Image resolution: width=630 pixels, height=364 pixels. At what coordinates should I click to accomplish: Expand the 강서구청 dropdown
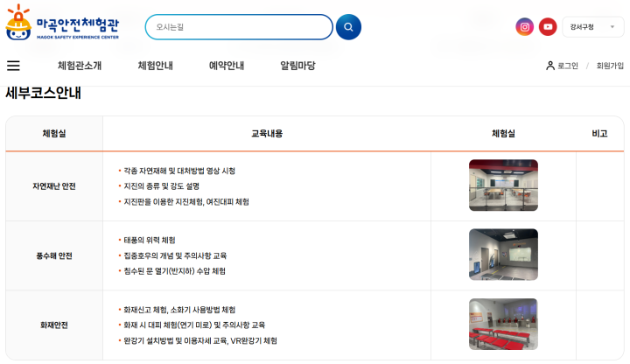pos(592,27)
